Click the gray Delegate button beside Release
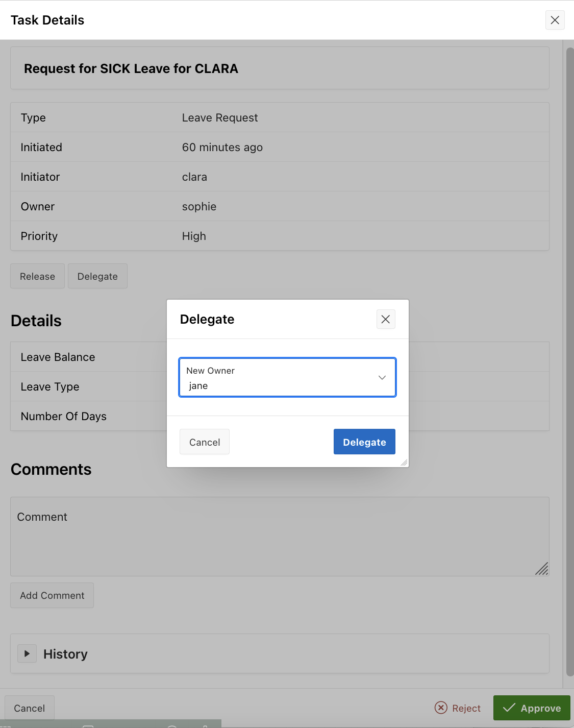574x728 pixels. coord(97,276)
